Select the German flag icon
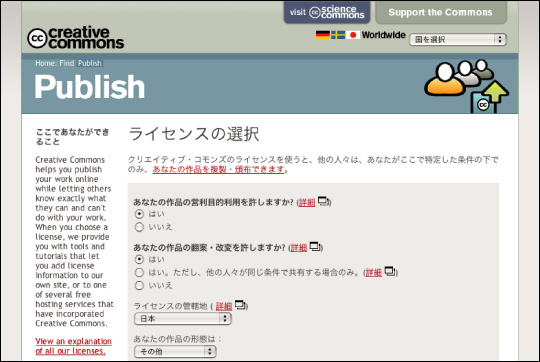Image resolution: width=540 pixels, height=362 pixels. tap(323, 35)
